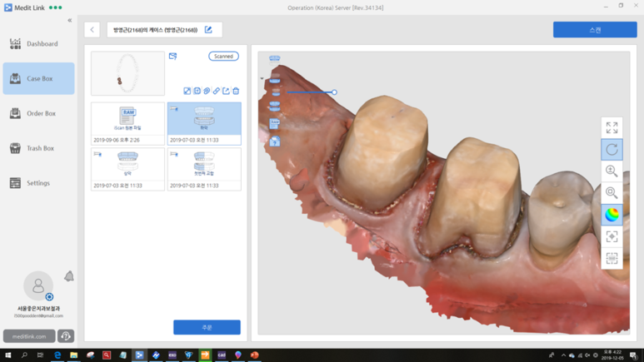
Task: Go back with the left chevron button
Action: click(x=92, y=30)
